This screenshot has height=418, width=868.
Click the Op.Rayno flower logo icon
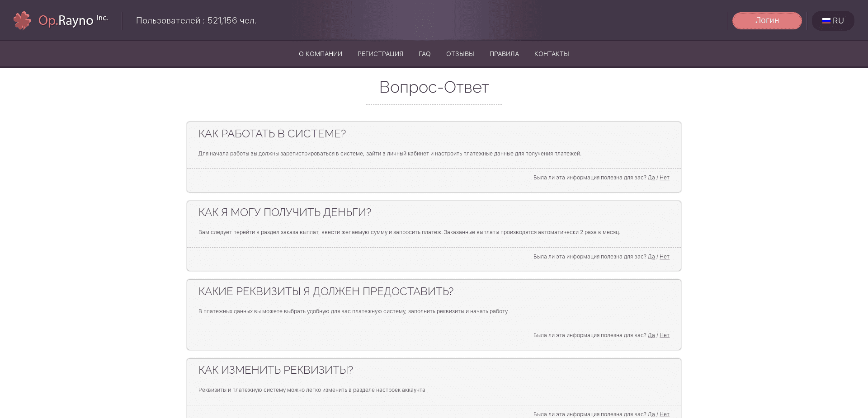pos(21,20)
